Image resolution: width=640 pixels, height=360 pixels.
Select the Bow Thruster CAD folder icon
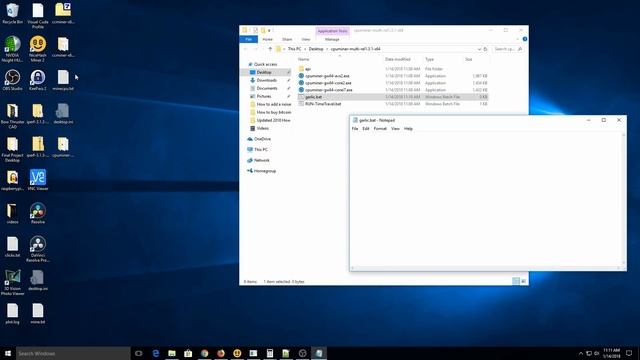12,116
